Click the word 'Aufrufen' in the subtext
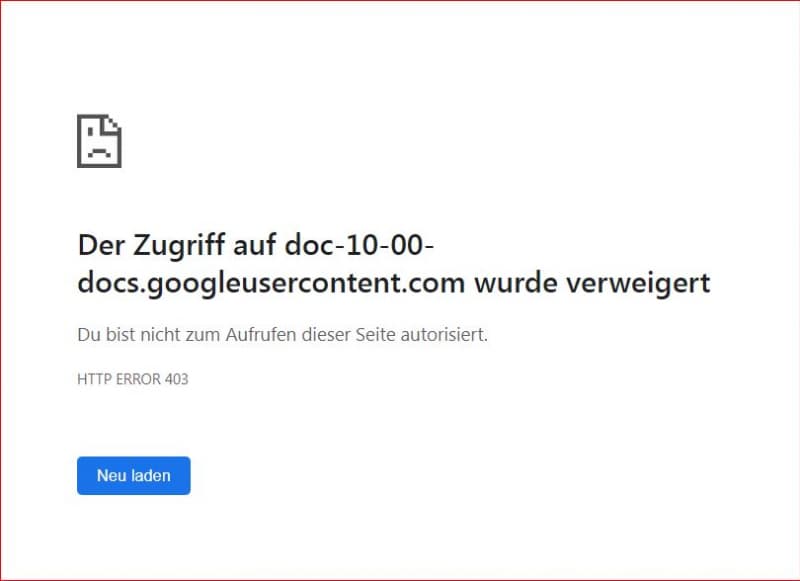Viewport: 800px width, 581px height. tap(261, 335)
